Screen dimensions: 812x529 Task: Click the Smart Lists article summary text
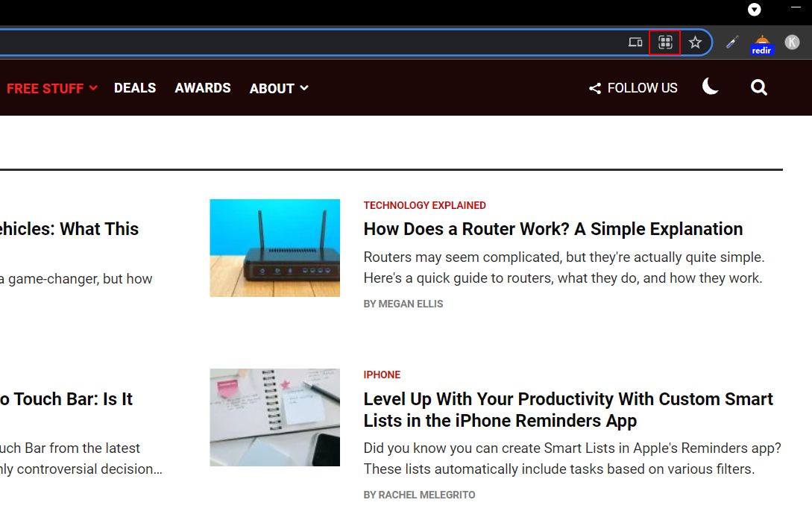tap(572, 459)
